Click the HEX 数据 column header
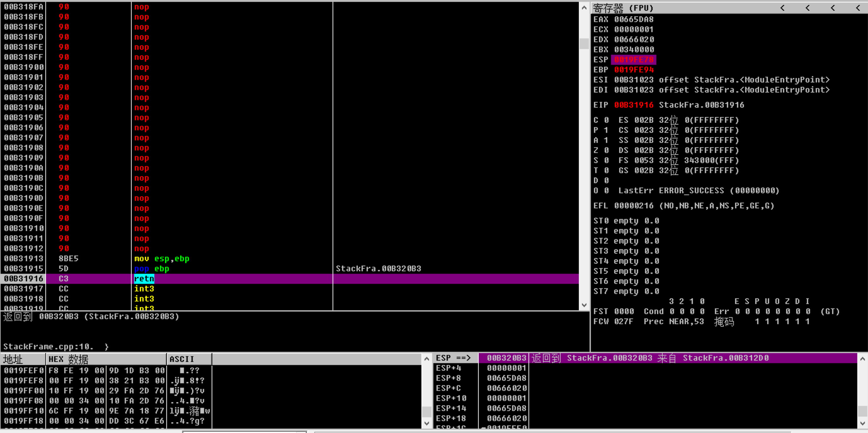The width and height of the screenshot is (868, 433). 106,359
